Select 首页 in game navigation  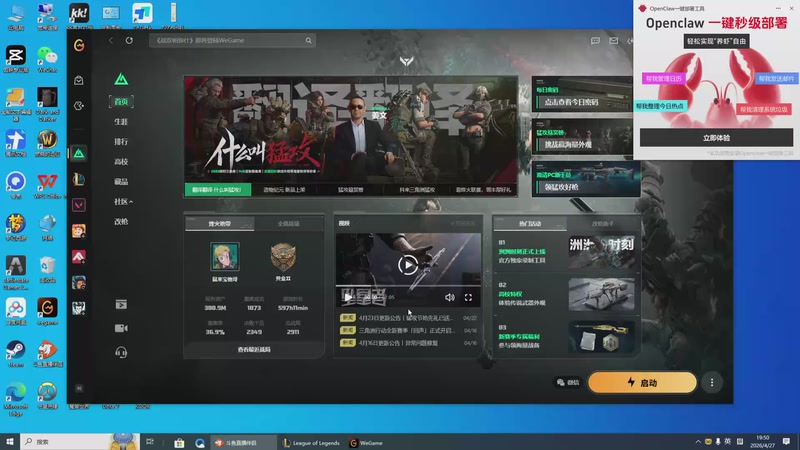[121, 102]
